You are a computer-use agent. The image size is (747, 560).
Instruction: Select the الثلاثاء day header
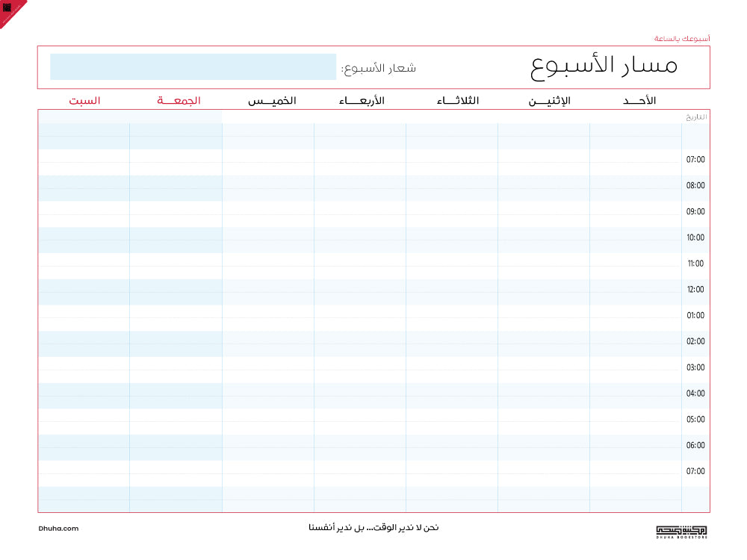(x=458, y=101)
